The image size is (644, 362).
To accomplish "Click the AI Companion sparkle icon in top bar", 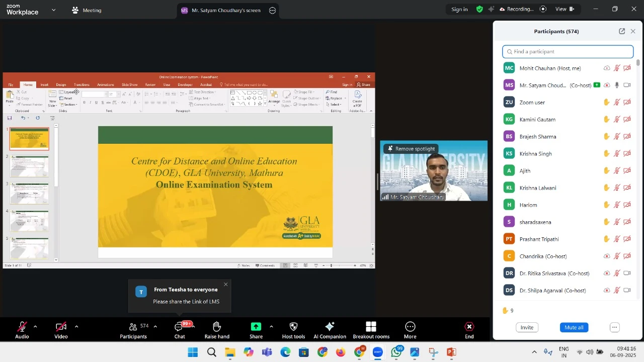I will [x=491, y=9].
